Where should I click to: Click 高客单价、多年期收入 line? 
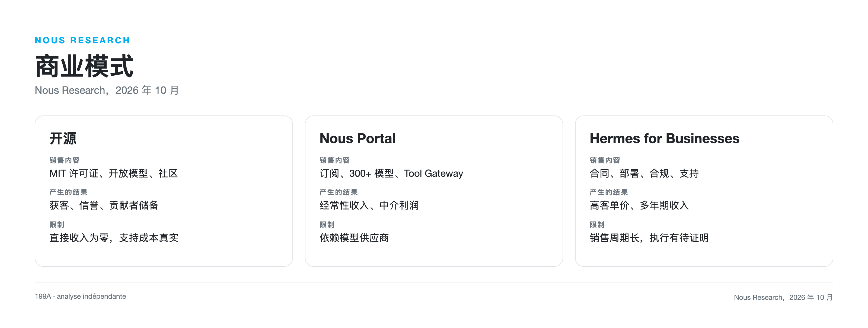pos(639,205)
